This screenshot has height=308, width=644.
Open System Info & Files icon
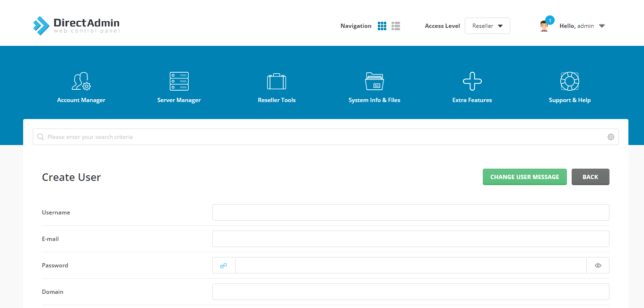pos(374,81)
